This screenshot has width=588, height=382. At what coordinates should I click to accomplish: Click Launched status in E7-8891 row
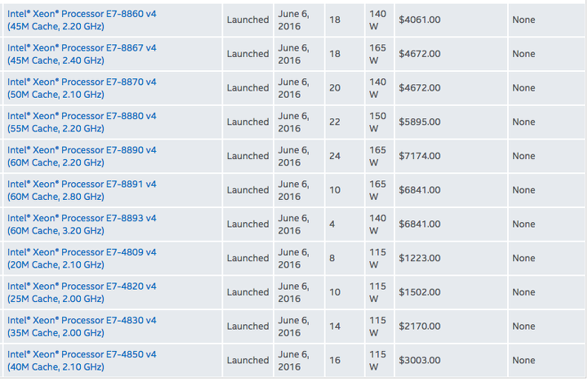point(248,190)
